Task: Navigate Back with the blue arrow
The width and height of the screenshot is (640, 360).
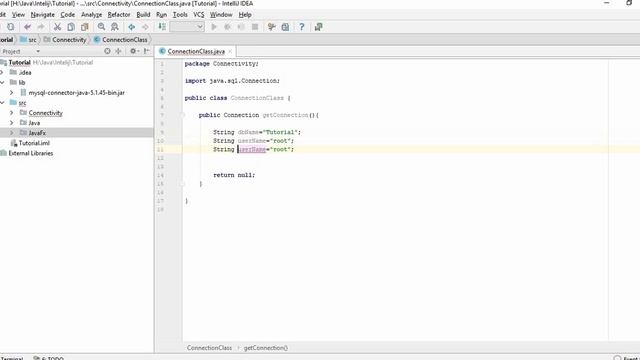Action: [131, 27]
